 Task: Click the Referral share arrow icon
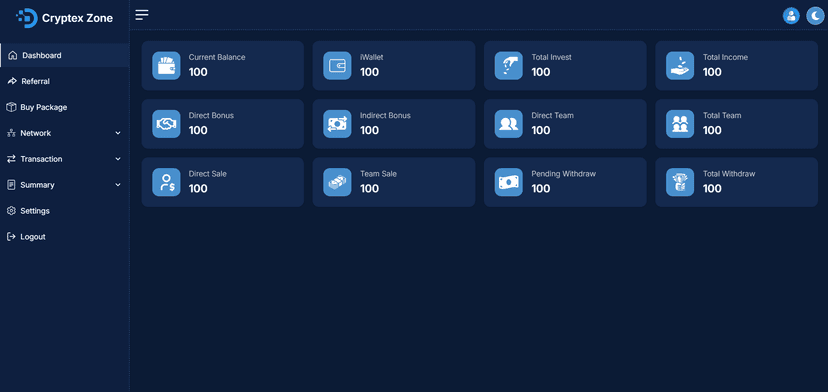tap(12, 81)
